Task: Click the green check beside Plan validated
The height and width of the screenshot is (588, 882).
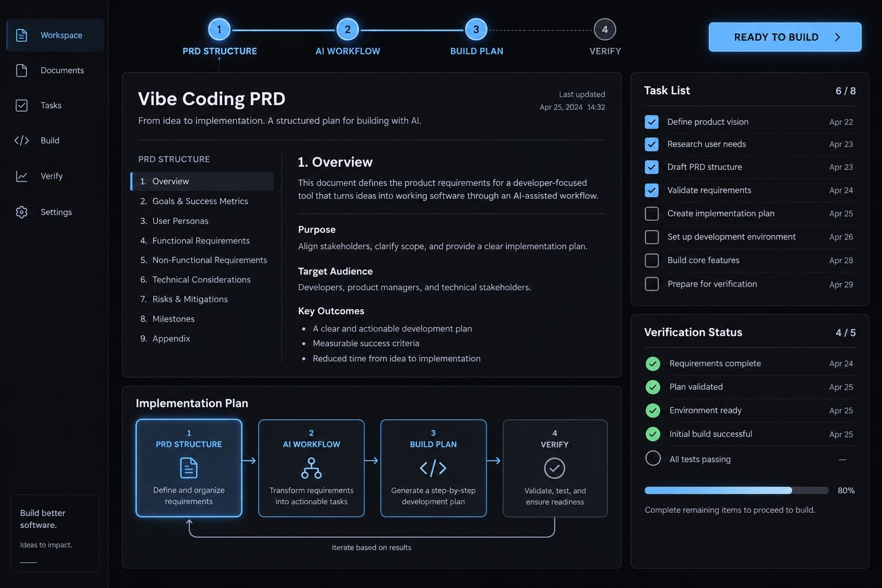Action: 653,387
